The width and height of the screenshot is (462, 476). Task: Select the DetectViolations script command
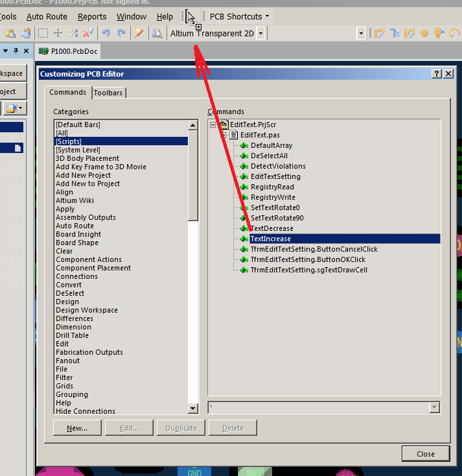(278, 166)
